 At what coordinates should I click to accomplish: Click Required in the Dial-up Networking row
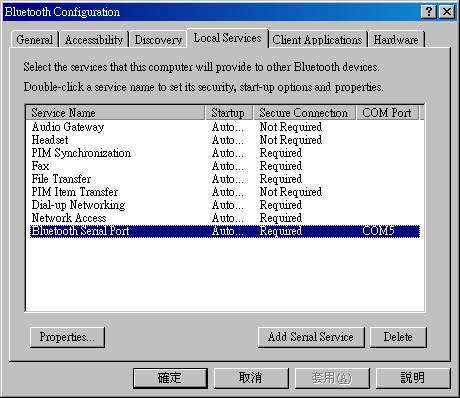click(281, 205)
